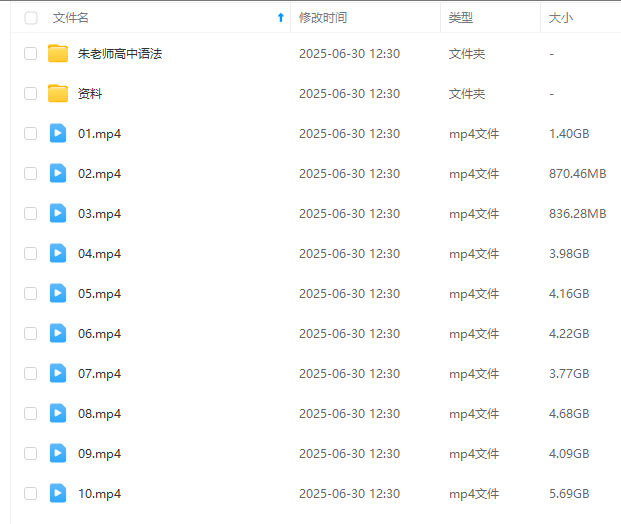Select the checkbox for 08.mp4
The image size is (621, 524).
30,413
